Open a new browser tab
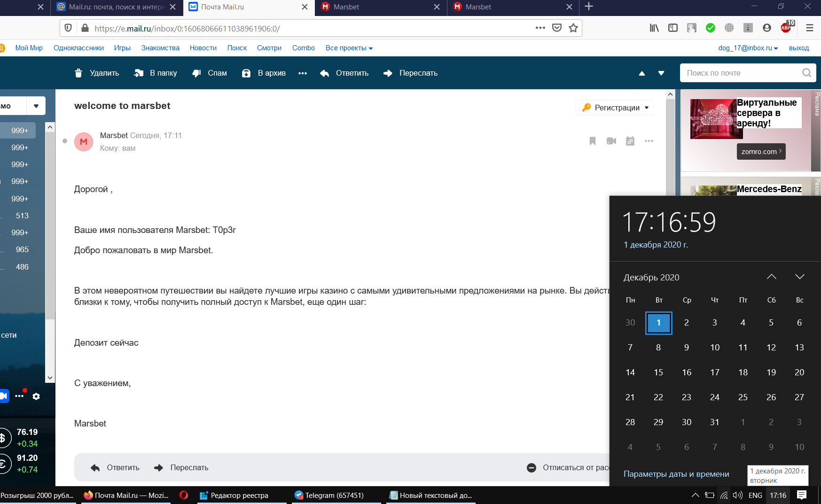Screen dimensions: 821x504 (589, 7)
